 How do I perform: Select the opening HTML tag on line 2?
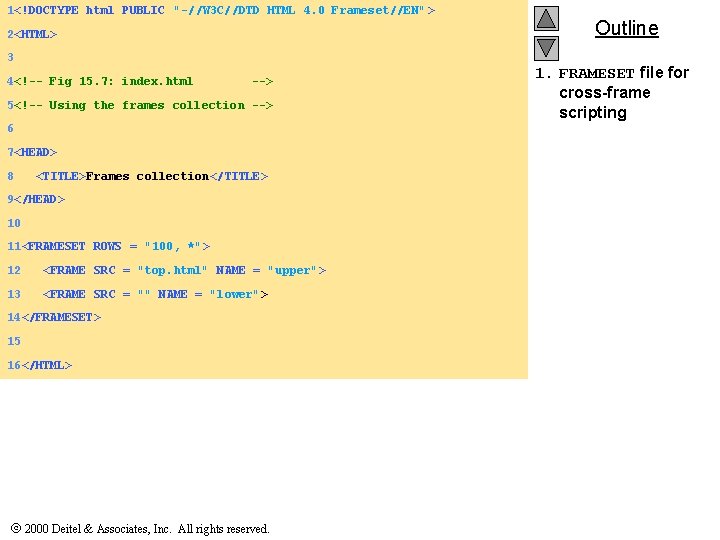click(35, 34)
